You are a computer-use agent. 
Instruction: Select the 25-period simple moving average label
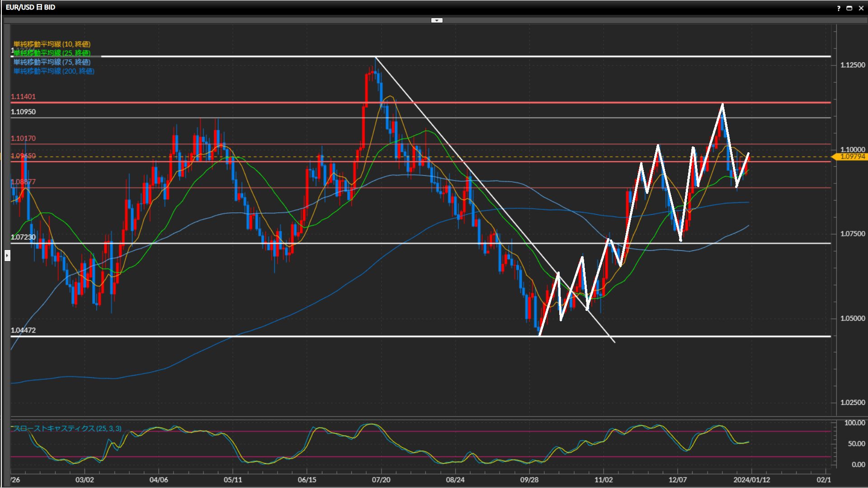(x=52, y=53)
